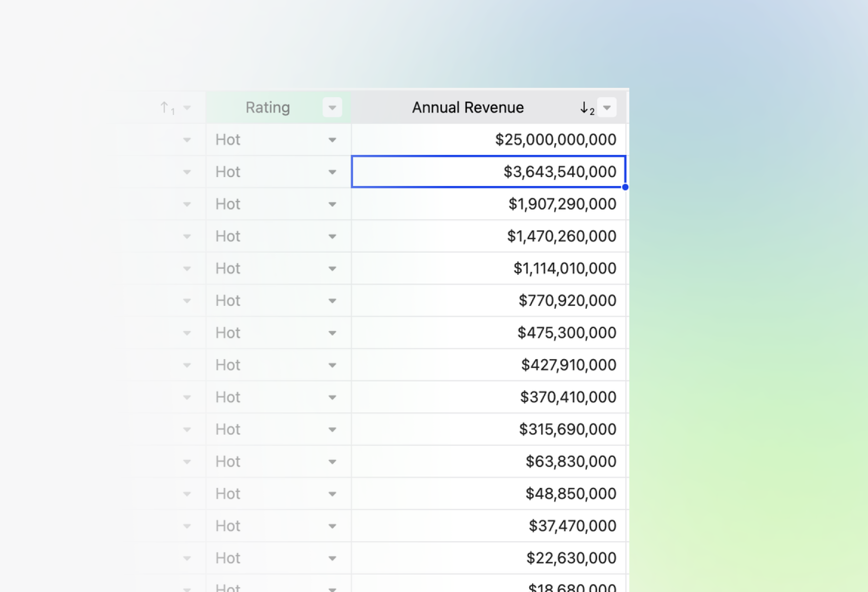Select the $370,410,000 revenue cell

(x=489, y=397)
